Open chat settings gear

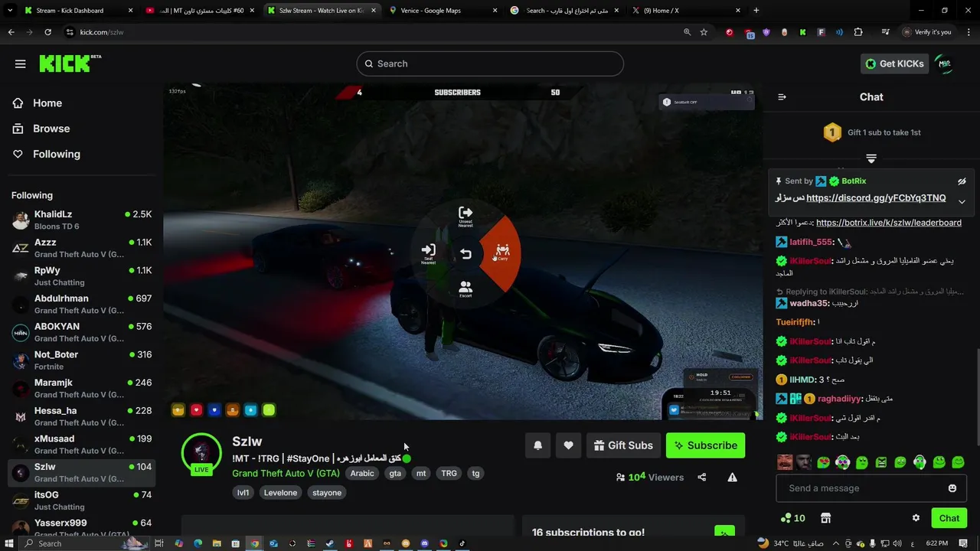coord(916,518)
